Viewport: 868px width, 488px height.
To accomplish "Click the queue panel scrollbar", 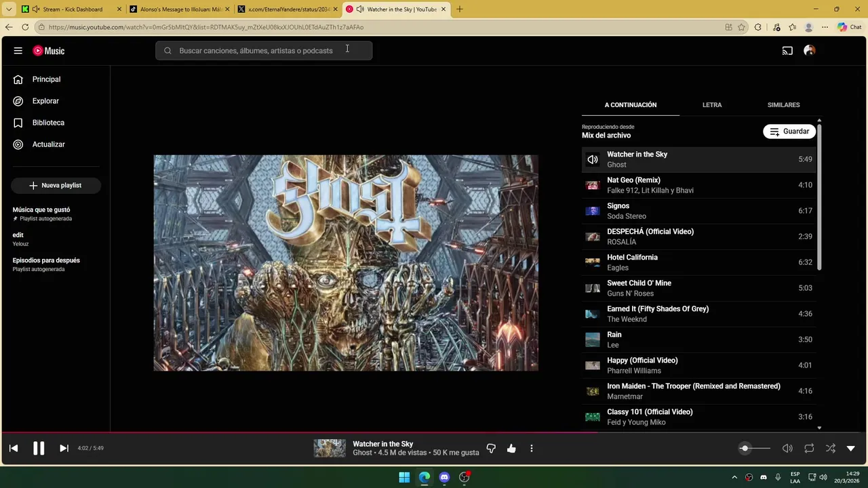I will pyautogui.click(x=819, y=197).
